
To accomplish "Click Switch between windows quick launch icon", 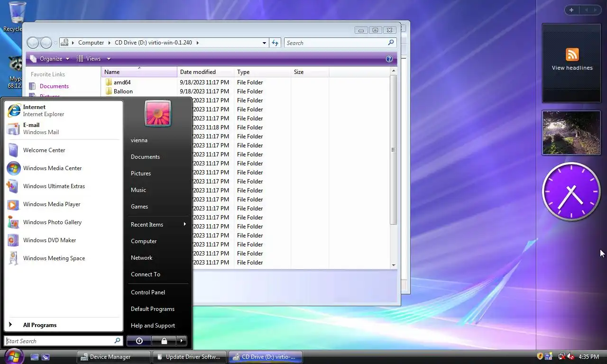I will pos(46,357).
